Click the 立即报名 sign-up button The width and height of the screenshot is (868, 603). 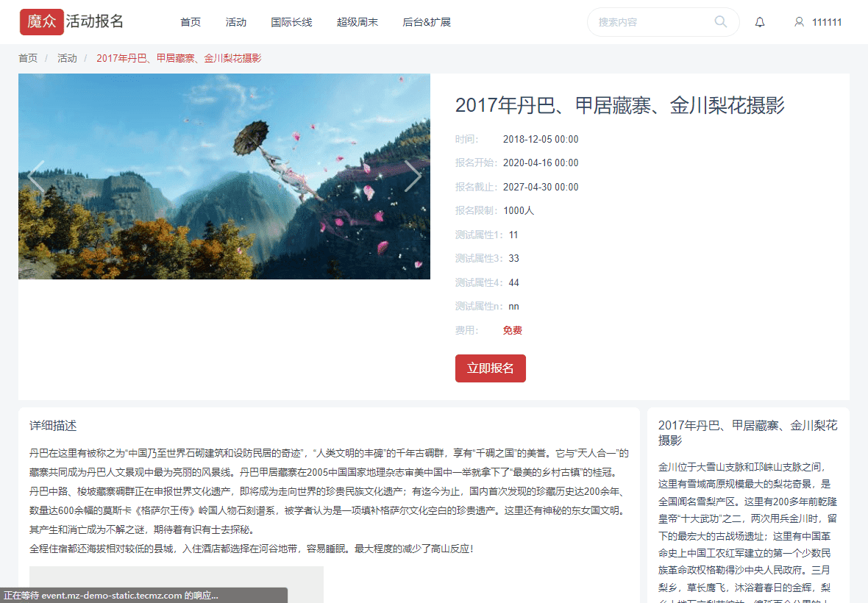[x=491, y=368]
